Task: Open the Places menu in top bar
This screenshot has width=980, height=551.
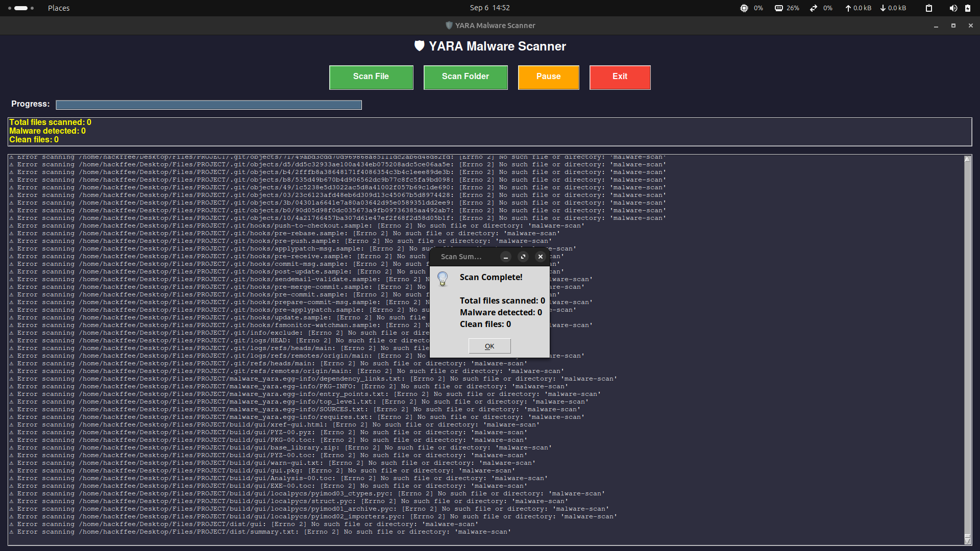Action: pos(59,8)
